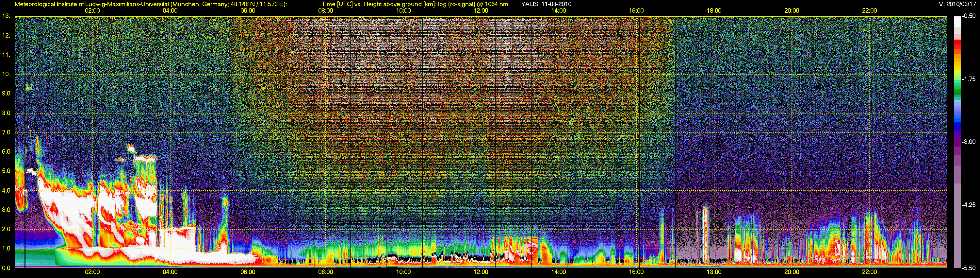Click the -3.00 colorbar scale value
Image resolution: width=980 pixels, height=278 pixels.
969,142
